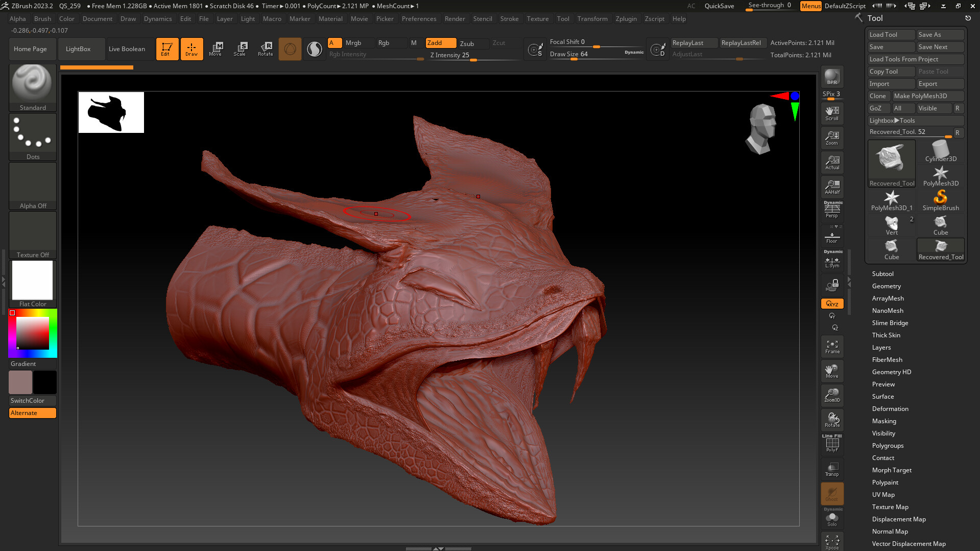Open the Brush menu
This screenshot has width=980, height=551.
(42, 19)
